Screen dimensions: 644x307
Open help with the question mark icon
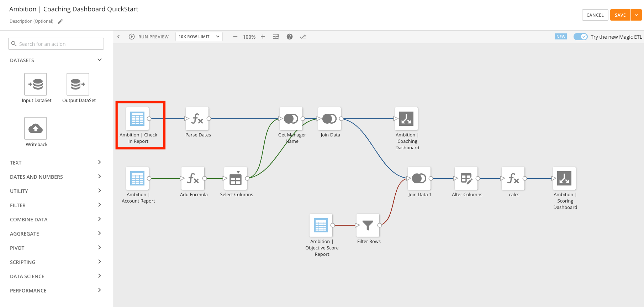pyautogui.click(x=290, y=37)
